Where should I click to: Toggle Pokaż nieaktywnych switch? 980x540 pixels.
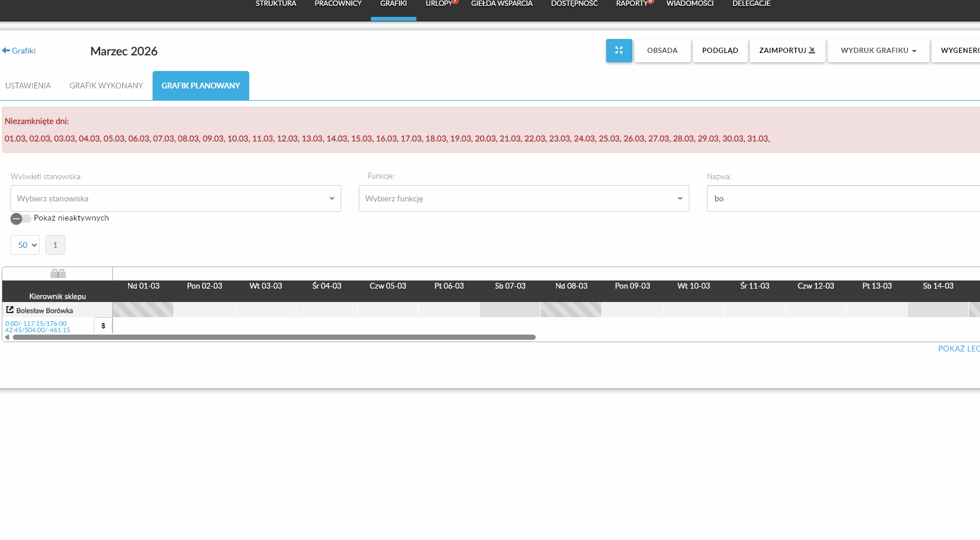(20, 218)
